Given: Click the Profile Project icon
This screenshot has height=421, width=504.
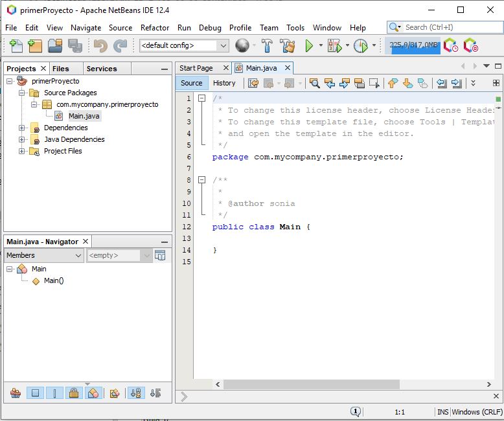Looking at the screenshot, I should [361, 45].
